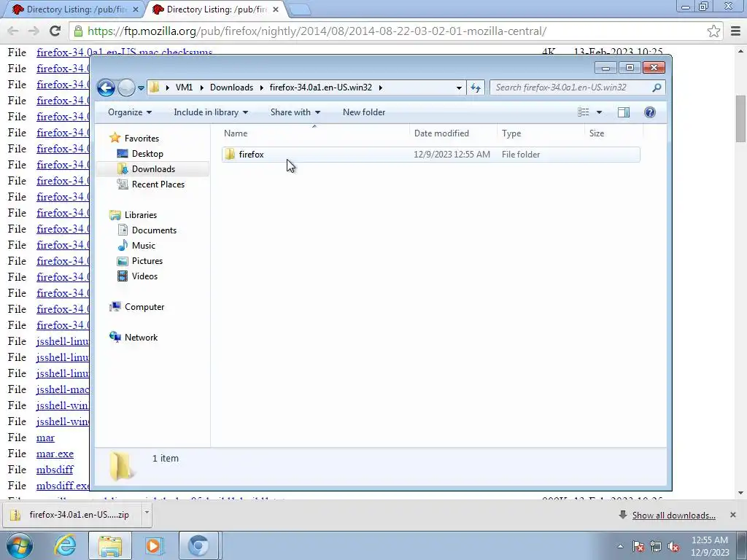Select Recent Places in navigation pane
The height and width of the screenshot is (560, 747).
(158, 184)
